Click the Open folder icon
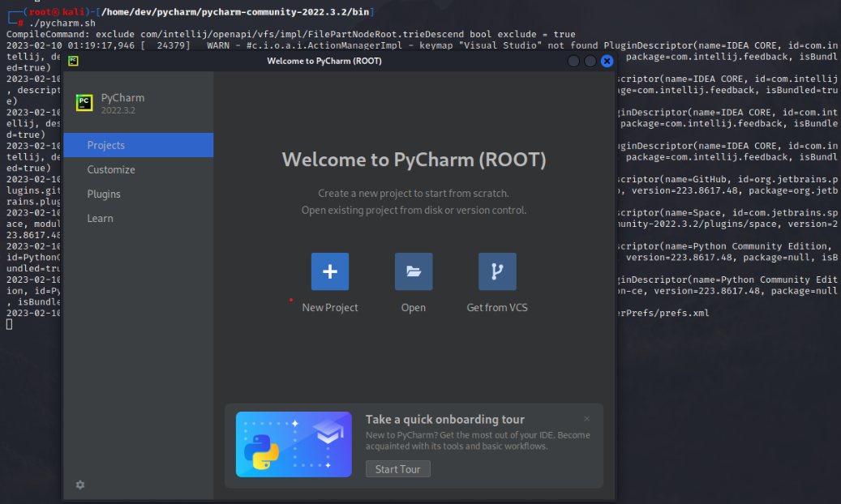Screen dimensions: 841x504 [414, 271]
